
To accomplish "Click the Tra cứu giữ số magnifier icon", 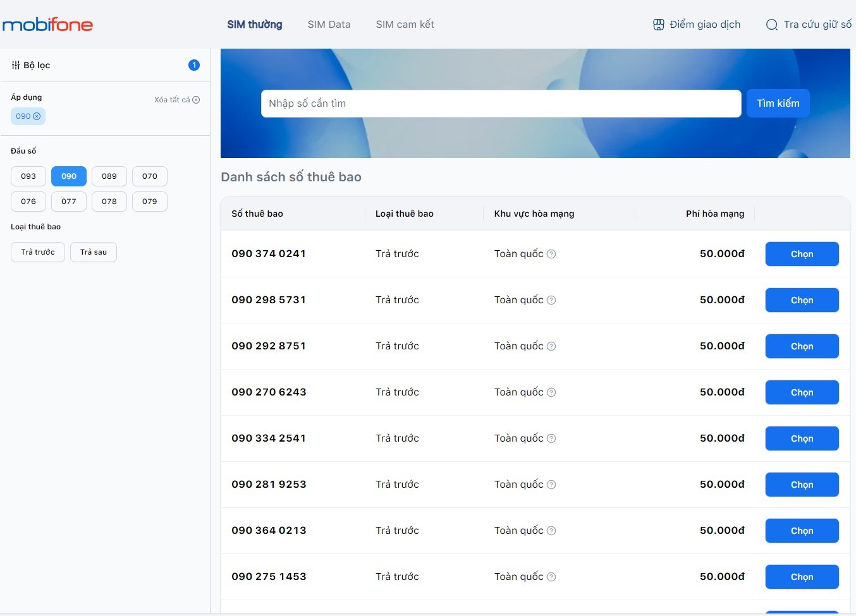I will point(771,25).
